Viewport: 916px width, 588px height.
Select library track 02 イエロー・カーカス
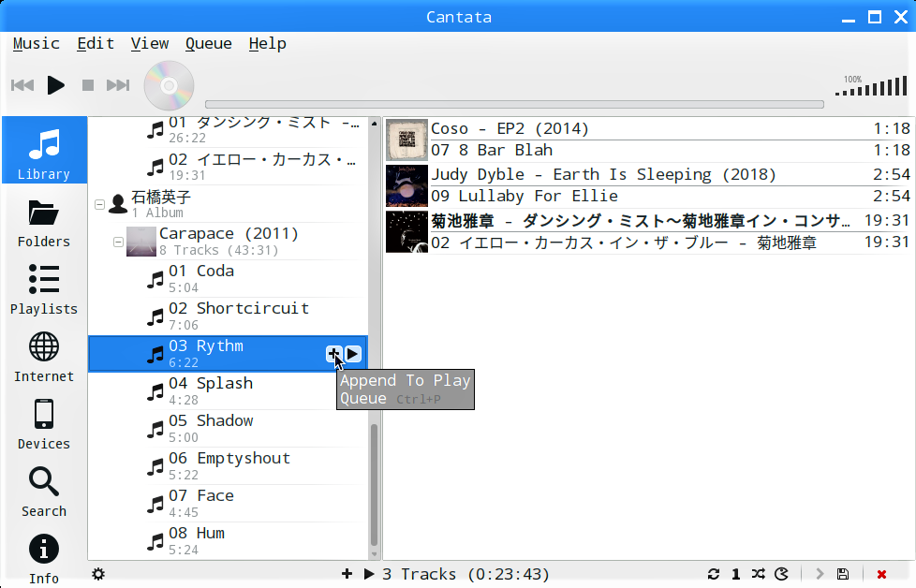pos(228,167)
